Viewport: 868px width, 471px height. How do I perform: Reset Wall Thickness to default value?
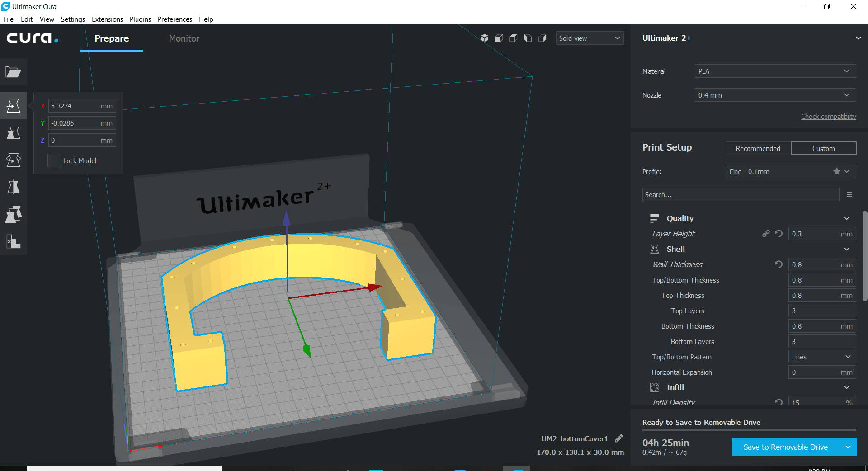tap(778, 264)
